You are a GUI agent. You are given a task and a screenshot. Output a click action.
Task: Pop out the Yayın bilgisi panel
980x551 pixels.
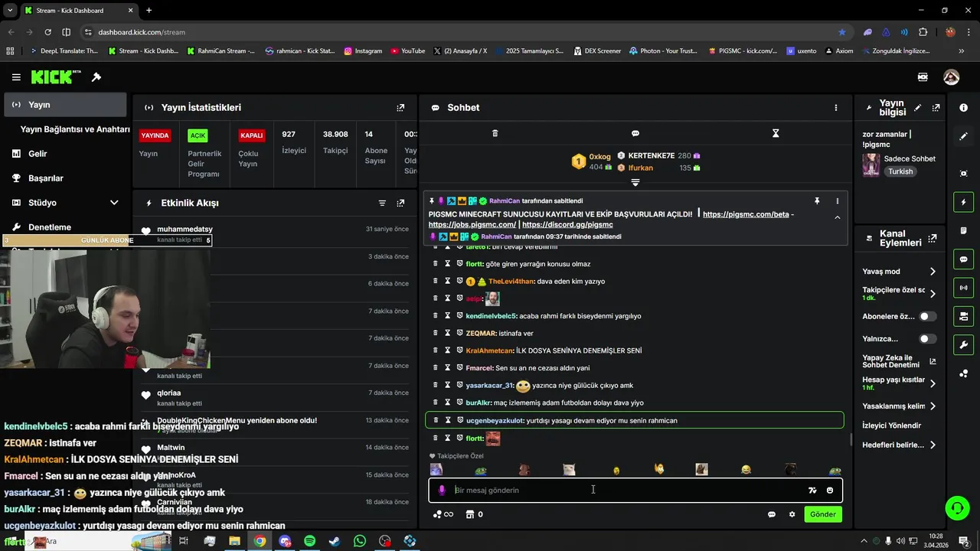click(x=936, y=108)
